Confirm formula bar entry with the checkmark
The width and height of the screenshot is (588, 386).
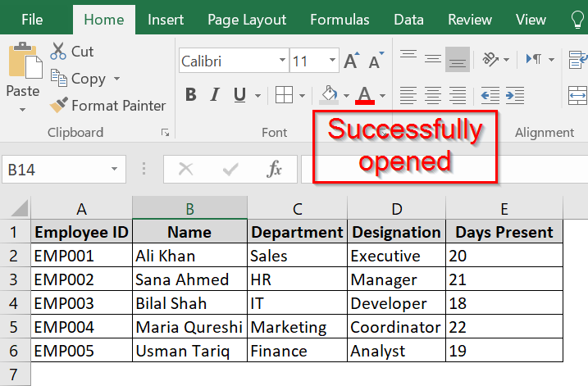pos(230,170)
